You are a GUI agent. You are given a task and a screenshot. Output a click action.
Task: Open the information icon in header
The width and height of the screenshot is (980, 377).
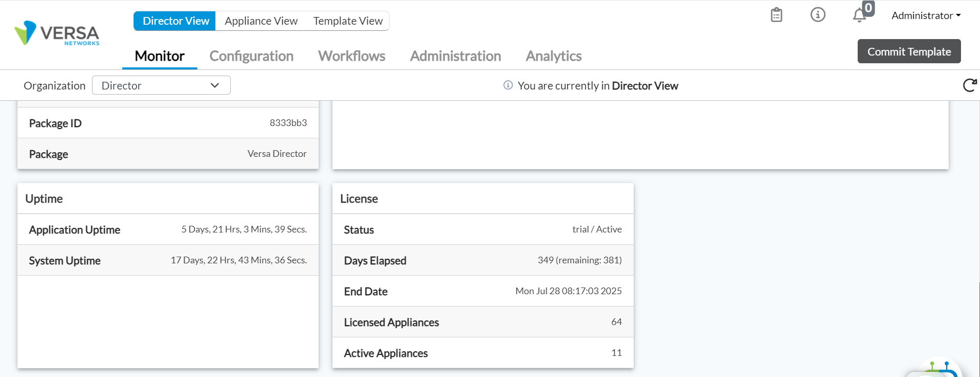[x=818, y=14]
